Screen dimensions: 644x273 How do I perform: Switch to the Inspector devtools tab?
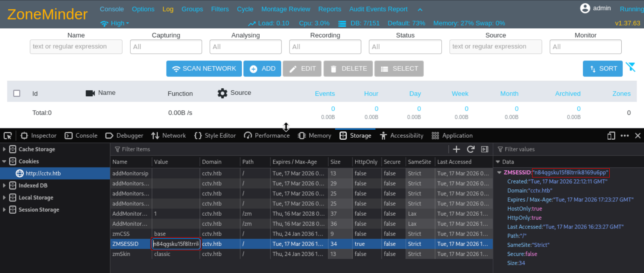pyautogui.click(x=39, y=136)
